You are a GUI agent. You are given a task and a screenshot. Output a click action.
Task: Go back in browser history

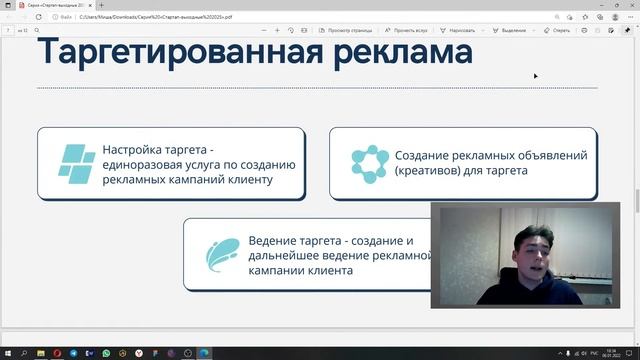pyautogui.click(x=9, y=17)
